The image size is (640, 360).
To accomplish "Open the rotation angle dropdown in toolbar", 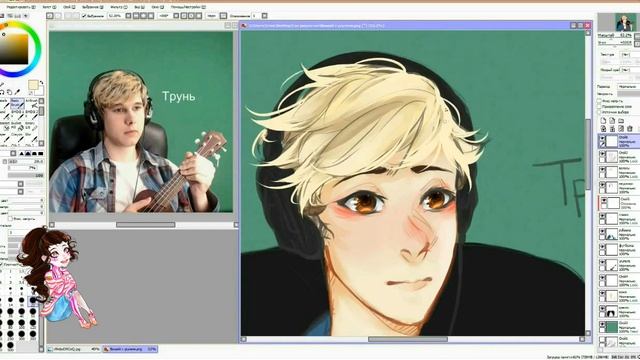I will click(x=176, y=16).
